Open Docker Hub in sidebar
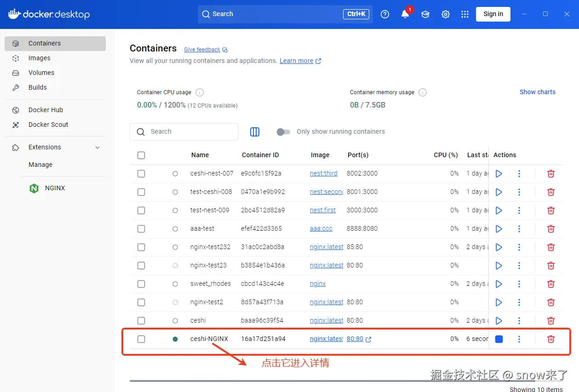This screenshot has width=579, height=392. (55, 110)
